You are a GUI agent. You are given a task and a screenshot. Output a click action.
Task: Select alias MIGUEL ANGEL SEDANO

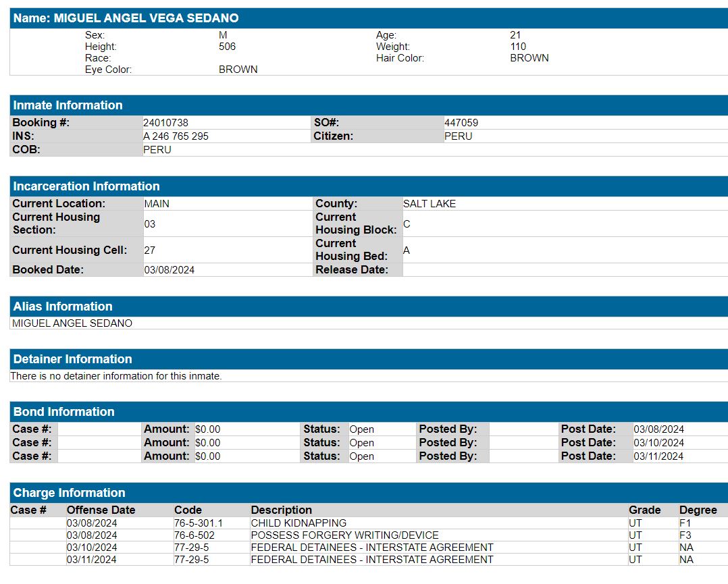pos(72,323)
